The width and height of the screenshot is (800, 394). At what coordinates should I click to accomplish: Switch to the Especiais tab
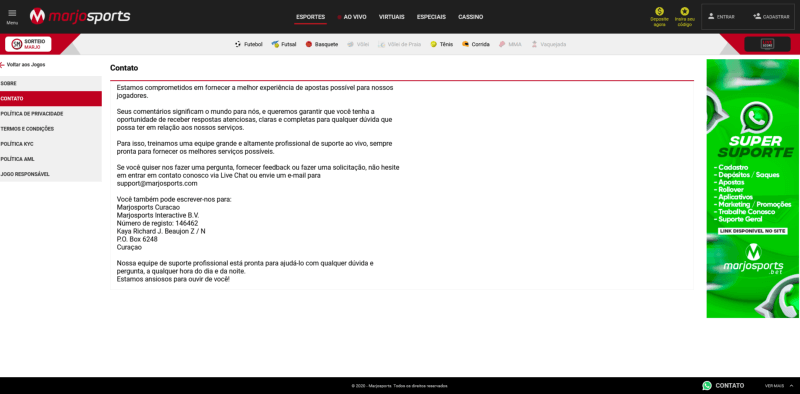click(431, 17)
